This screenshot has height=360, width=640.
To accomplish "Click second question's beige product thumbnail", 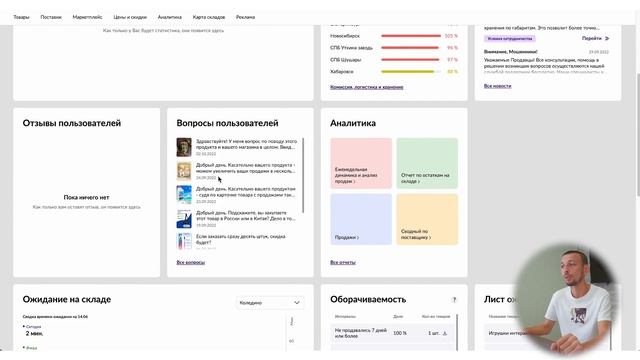I will [184, 171].
